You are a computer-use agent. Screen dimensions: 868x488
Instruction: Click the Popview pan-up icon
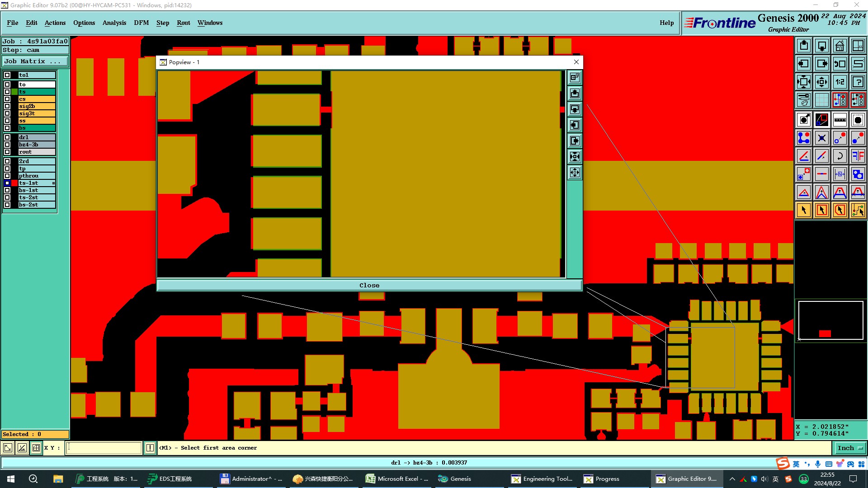pos(575,94)
